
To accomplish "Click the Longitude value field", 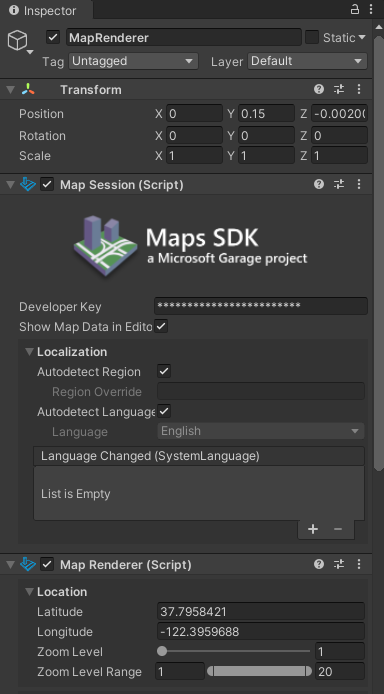I will (261, 631).
